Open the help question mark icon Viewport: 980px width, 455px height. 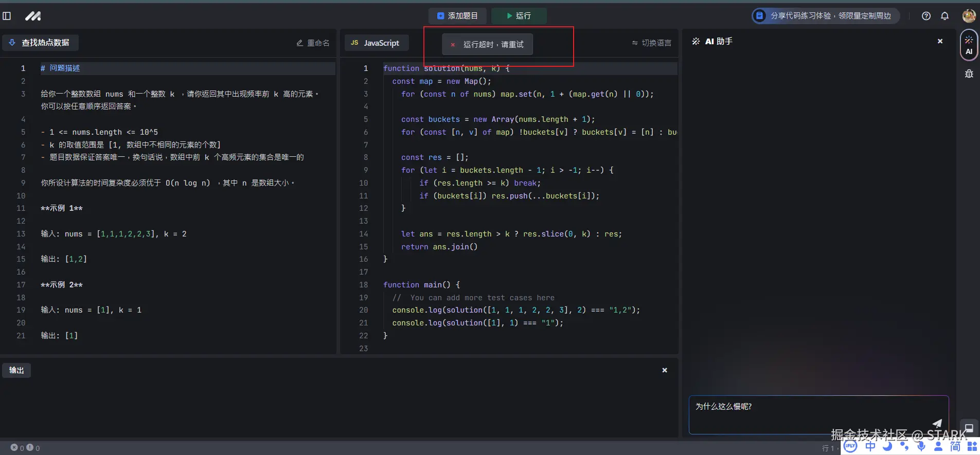926,16
